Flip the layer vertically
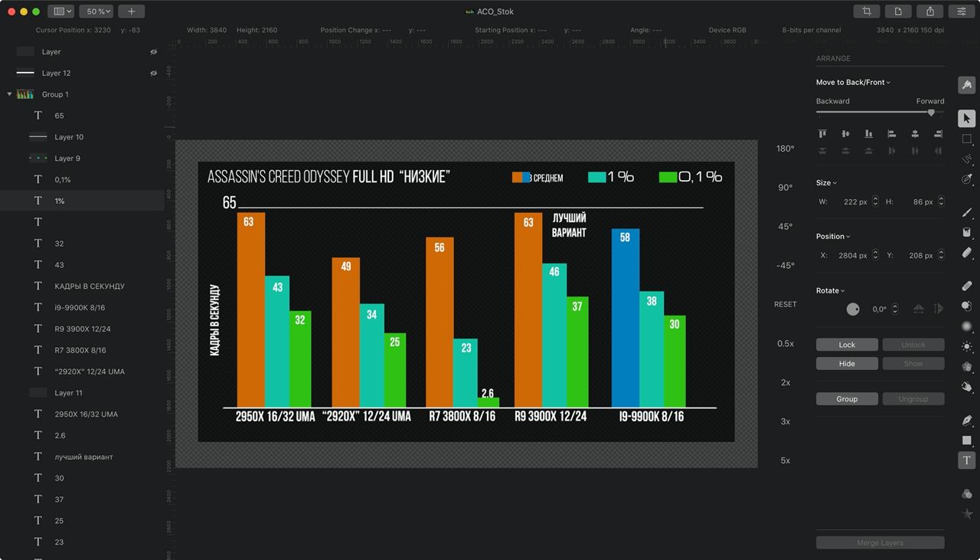Image resolution: width=980 pixels, height=560 pixels. [x=939, y=309]
